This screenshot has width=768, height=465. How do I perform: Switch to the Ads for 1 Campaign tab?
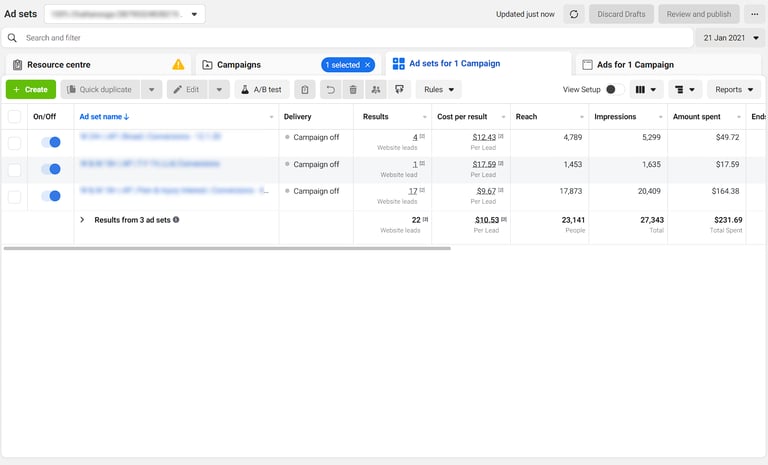pos(668,65)
